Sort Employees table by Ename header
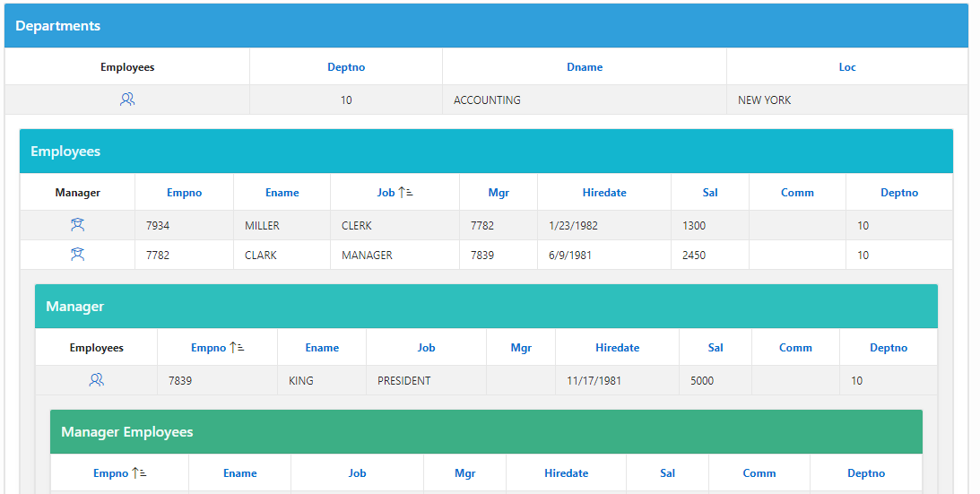Viewport: 980px width, 494px height. (282, 193)
